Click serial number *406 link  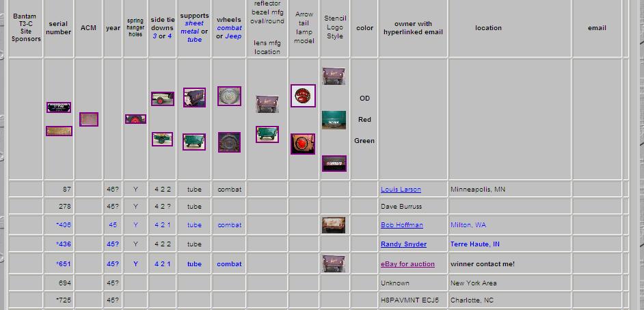point(64,225)
